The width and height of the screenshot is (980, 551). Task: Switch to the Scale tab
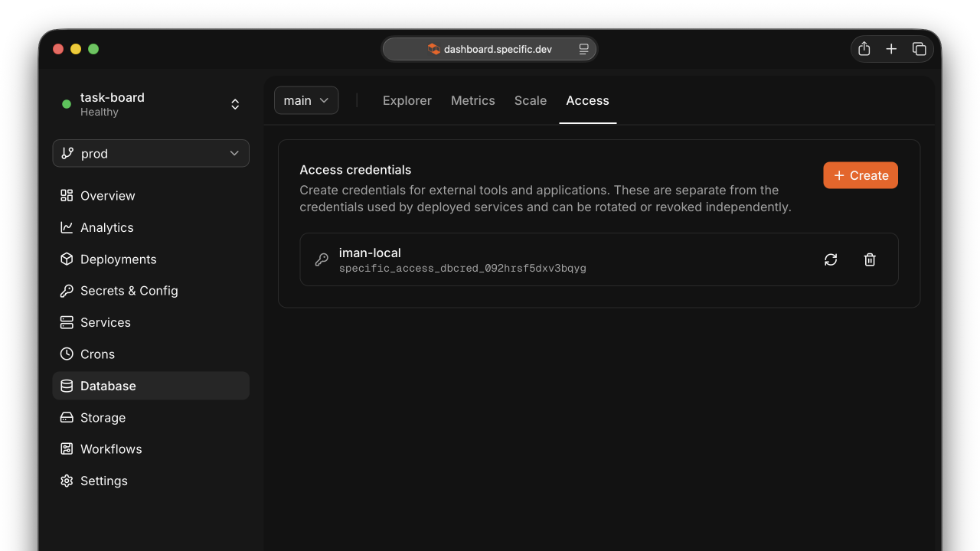pyautogui.click(x=531, y=100)
